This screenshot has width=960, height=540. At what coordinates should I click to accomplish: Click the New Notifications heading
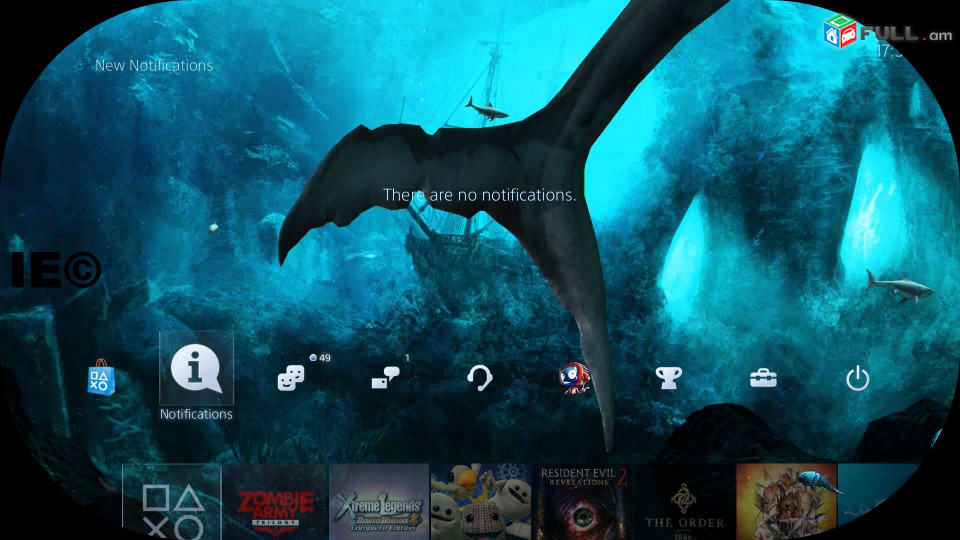click(x=154, y=66)
